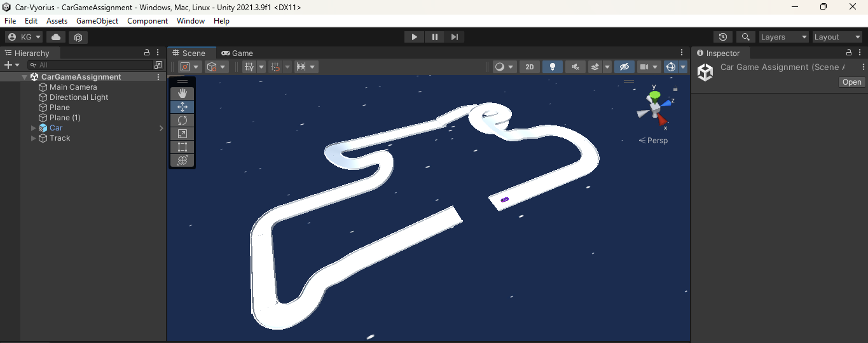Select the Transform tool
Screen dimensions: 868x343
[x=183, y=160]
